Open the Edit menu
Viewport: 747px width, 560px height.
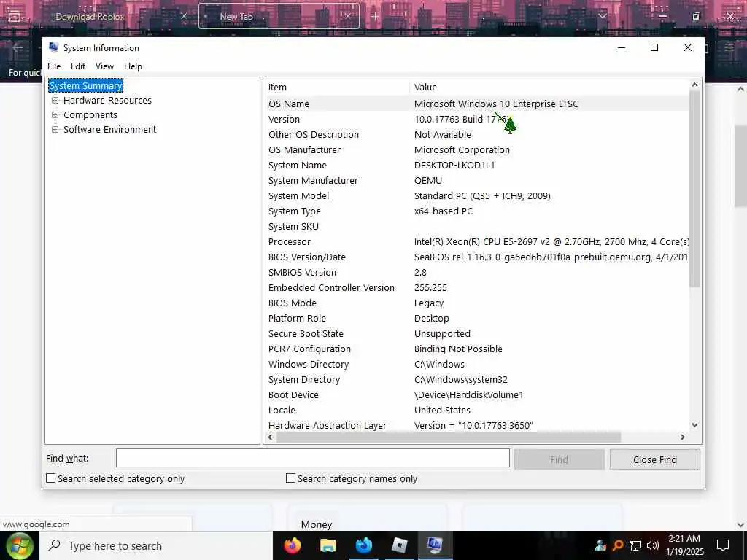click(x=77, y=66)
